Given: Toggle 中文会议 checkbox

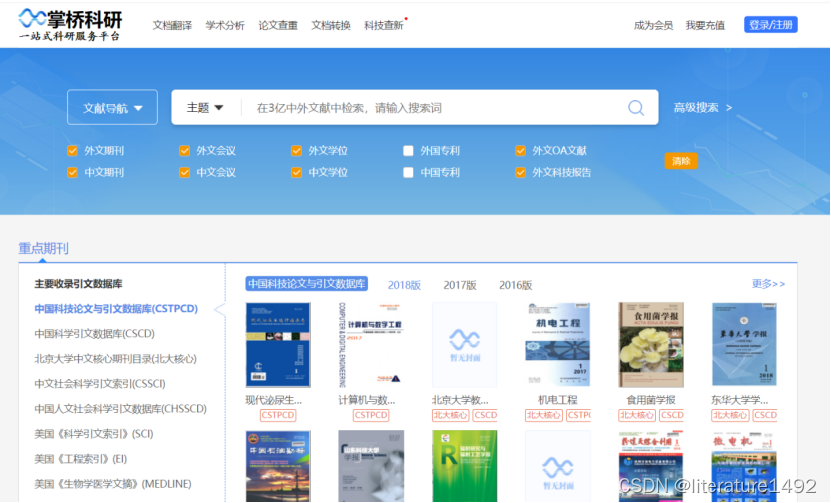Looking at the screenshot, I should pos(184,172).
